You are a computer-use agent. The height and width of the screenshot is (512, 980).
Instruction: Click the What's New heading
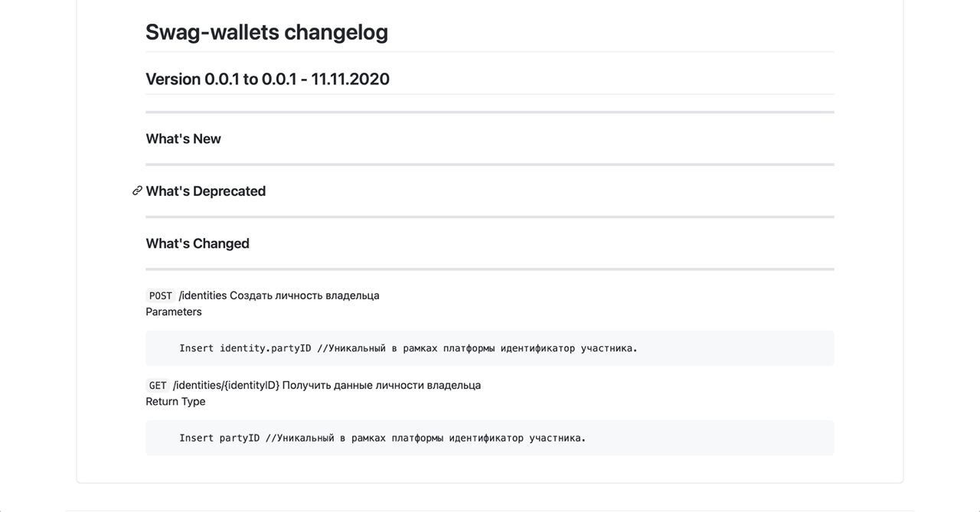[x=183, y=139]
